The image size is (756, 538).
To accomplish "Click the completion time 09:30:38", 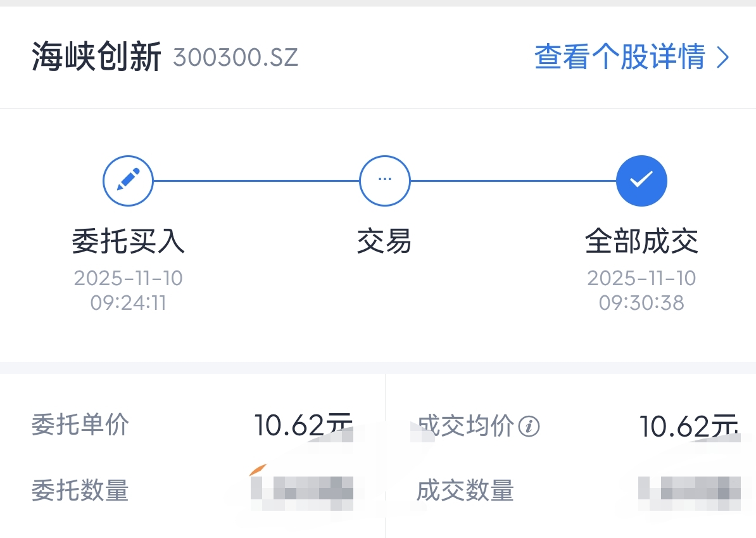I will click(x=641, y=303).
